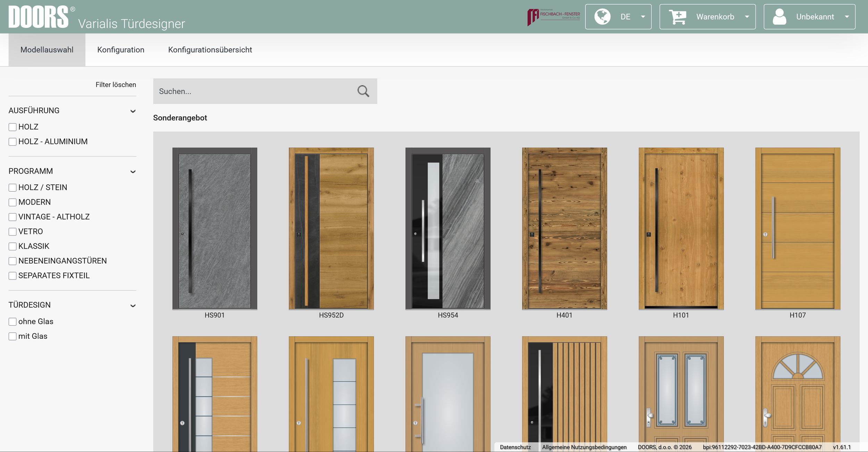
Task: Enable the HOLZ / STEIN filter
Action: pyautogui.click(x=12, y=187)
